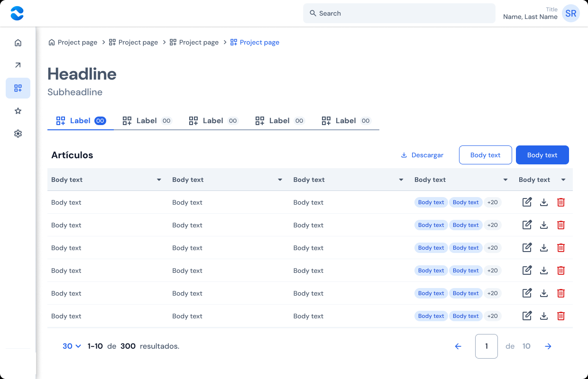Switch to the fourth Label tab
The height and width of the screenshot is (379, 588).
(280, 121)
